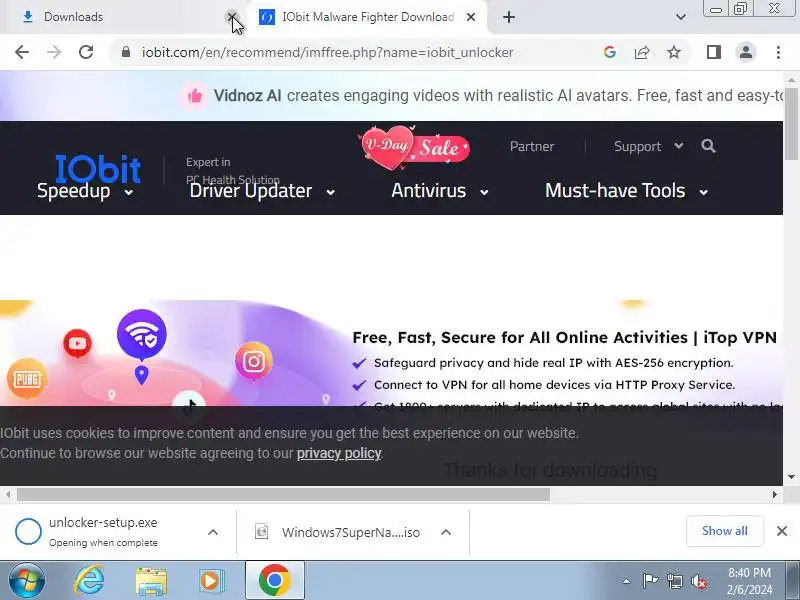The width and height of the screenshot is (800, 600).
Task: Click the IObit logo
Action: [97, 169]
